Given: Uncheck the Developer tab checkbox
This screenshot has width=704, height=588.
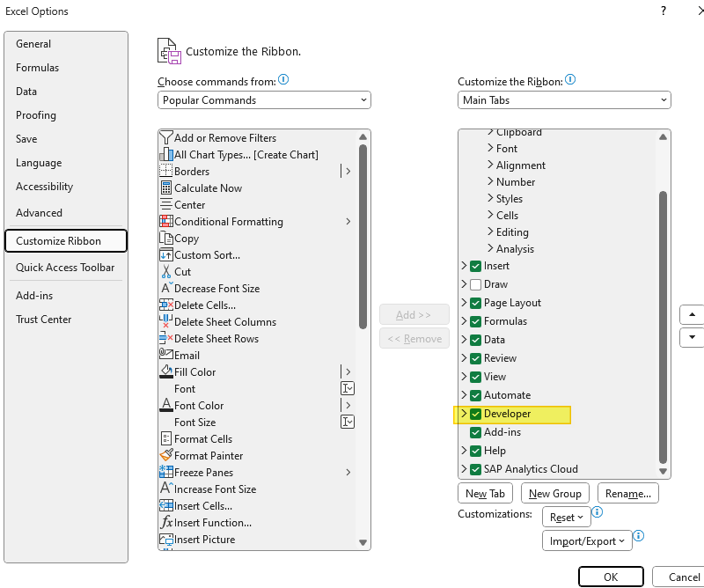Looking at the screenshot, I should coord(476,414).
